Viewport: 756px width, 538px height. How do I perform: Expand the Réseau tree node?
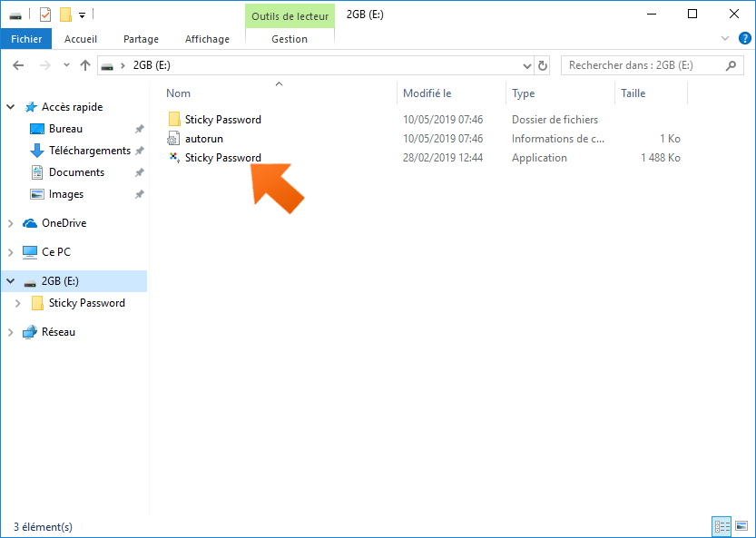click(x=11, y=332)
